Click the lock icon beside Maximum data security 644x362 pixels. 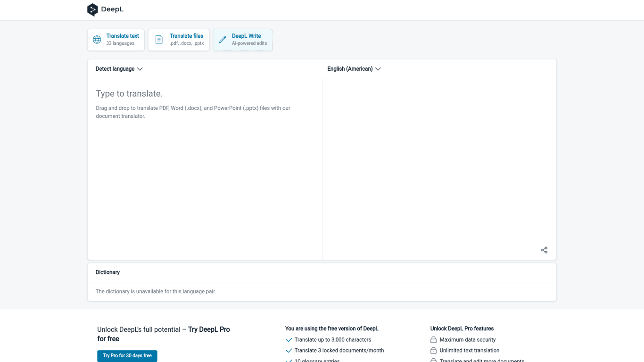click(x=433, y=340)
